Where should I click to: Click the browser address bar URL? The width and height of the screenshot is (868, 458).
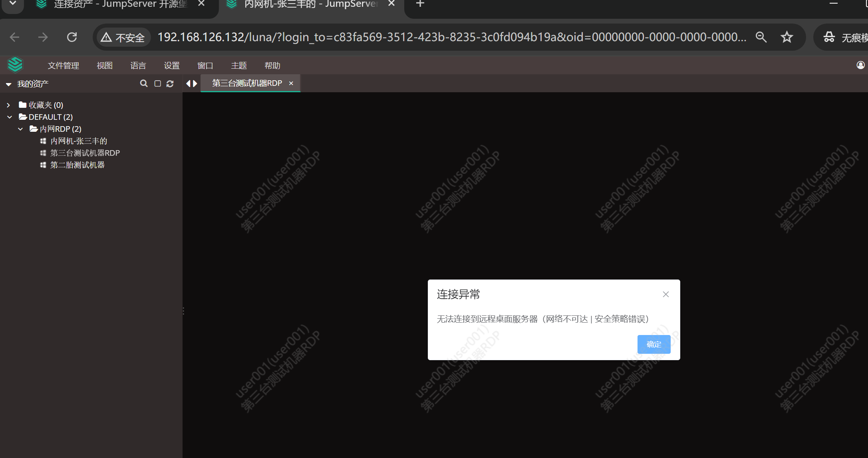click(x=451, y=37)
